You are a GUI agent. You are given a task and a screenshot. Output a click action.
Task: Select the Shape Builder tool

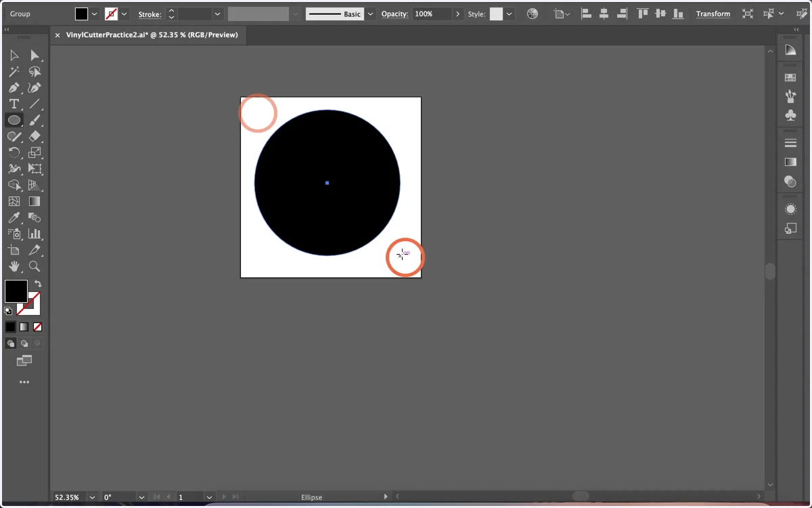[14, 186]
